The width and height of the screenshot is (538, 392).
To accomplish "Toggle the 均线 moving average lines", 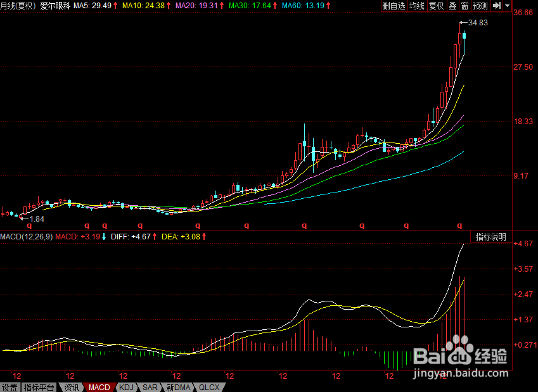I will [417, 6].
